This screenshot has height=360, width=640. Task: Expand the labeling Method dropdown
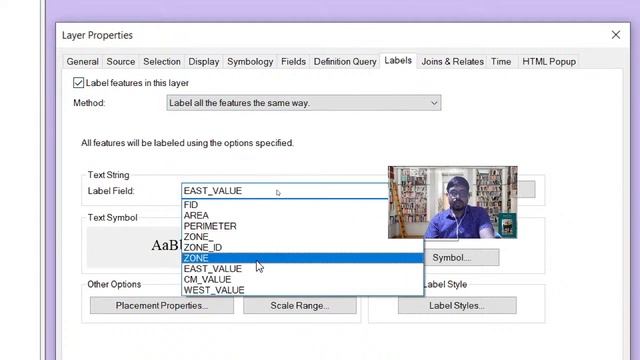tap(304, 103)
